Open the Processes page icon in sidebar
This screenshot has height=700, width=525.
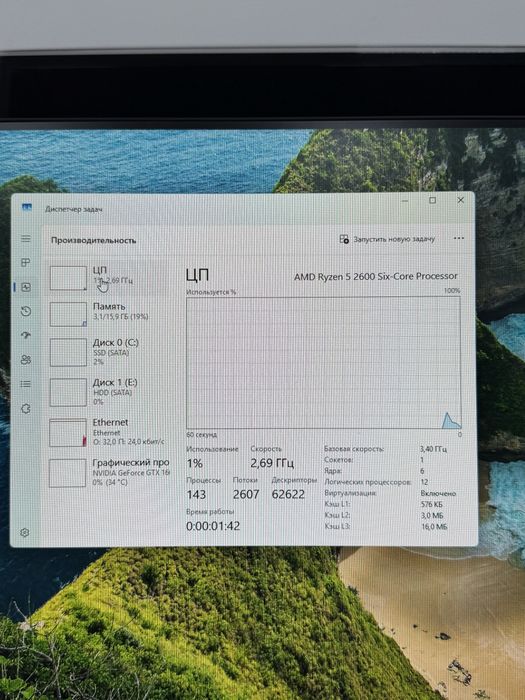26,262
